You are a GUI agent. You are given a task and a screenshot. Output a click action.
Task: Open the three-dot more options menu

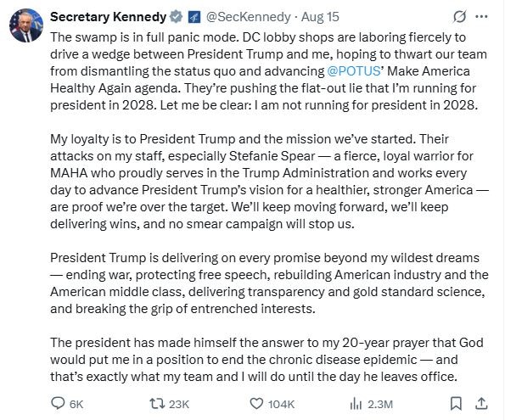pyautogui.click(x=481, y=17)
